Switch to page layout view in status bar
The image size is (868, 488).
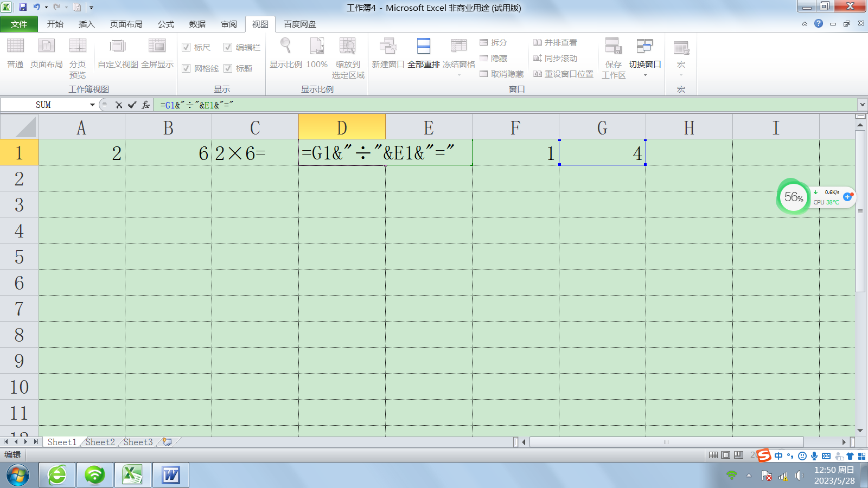tap(726, 455)
